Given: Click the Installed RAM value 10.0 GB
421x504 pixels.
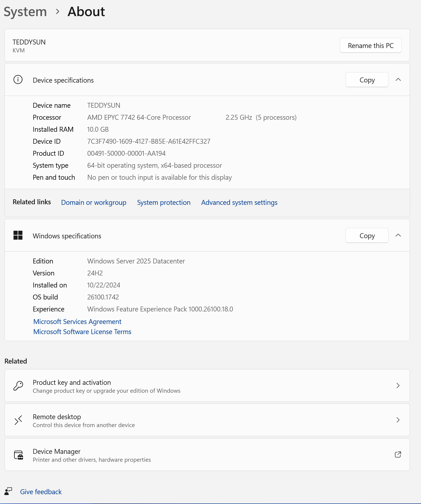Looking at the screenshot, I should click(98, 129).
